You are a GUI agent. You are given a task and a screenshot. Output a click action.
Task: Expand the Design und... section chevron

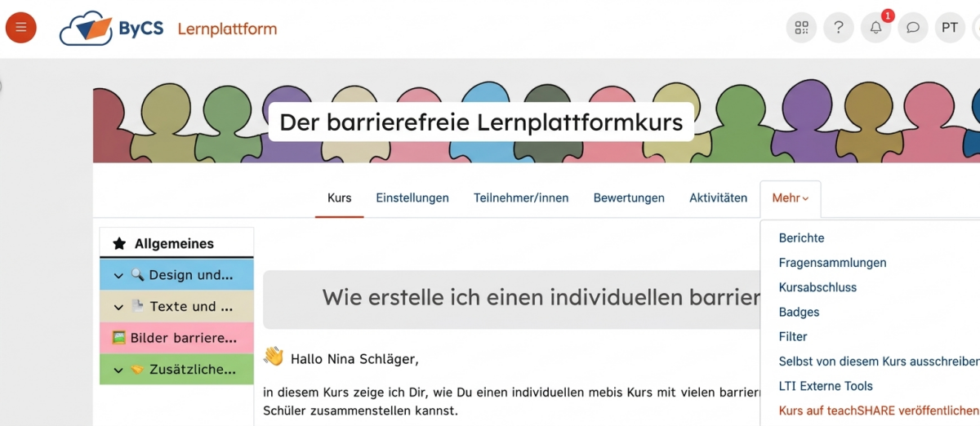[x=118, y=276]
